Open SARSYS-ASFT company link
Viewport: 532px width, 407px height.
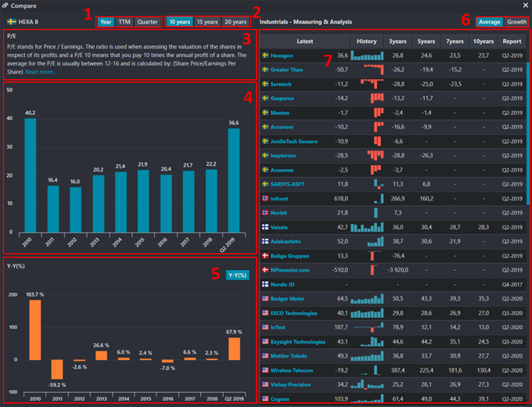[287, 184]
